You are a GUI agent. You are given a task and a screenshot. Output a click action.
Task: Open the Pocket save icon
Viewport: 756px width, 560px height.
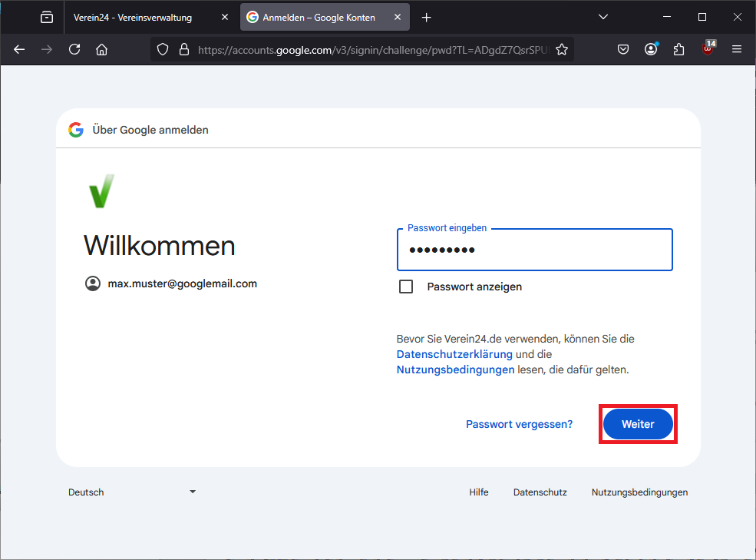[x=623, y=49]
